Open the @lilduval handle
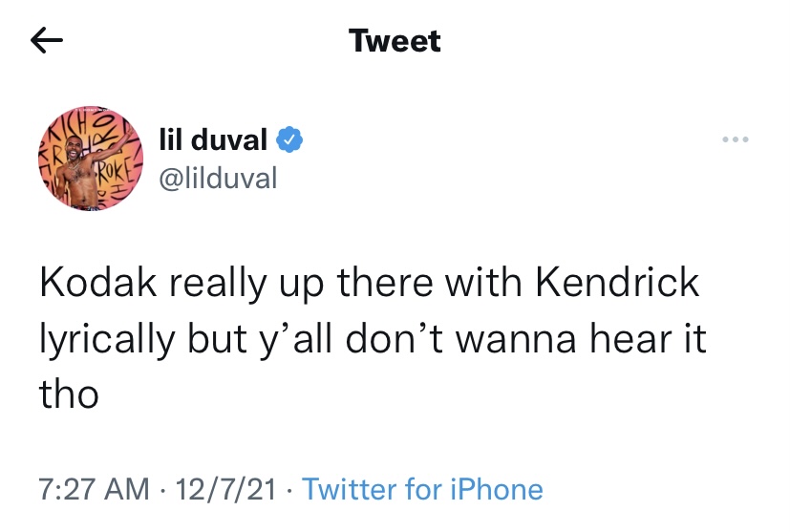The width and height of the screenshot is (790, 532). 218,179
